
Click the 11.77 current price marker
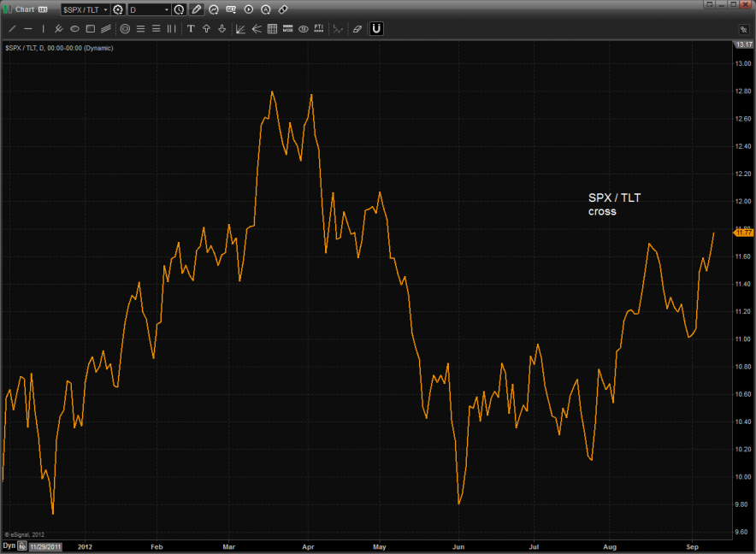[743, 233]
